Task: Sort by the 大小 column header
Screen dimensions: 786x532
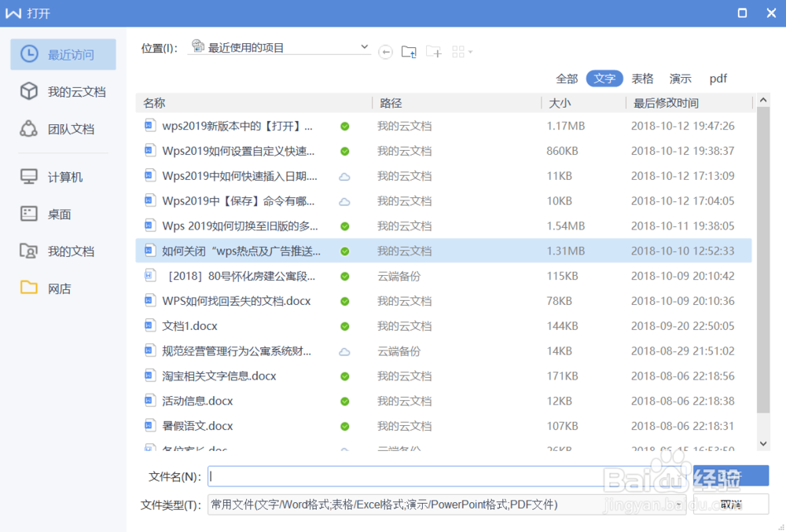Action: coord(584,103)
